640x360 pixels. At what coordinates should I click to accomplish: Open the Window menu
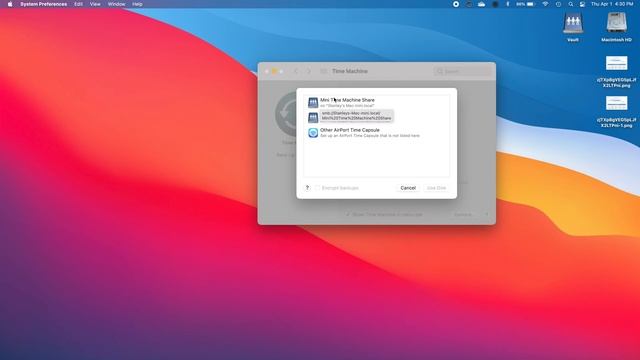click(116, 4)
